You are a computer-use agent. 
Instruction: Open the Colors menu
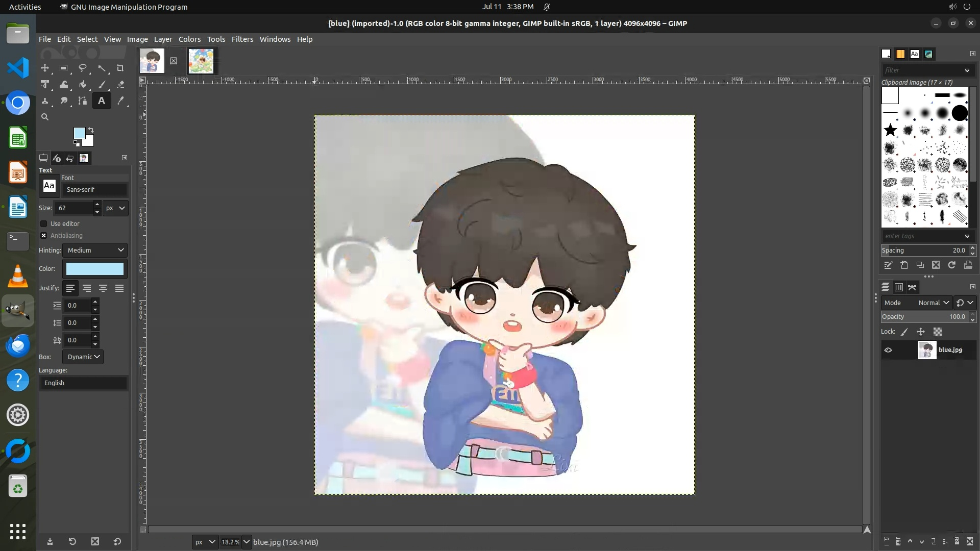coord(189,39)
